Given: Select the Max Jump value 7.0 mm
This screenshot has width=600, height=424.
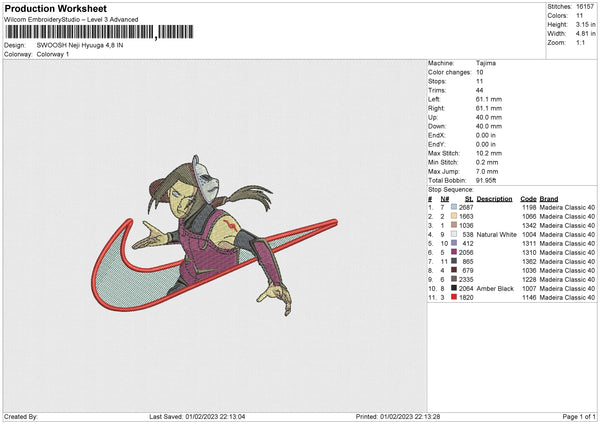Looking at the screenshot, I should (487, 171).
